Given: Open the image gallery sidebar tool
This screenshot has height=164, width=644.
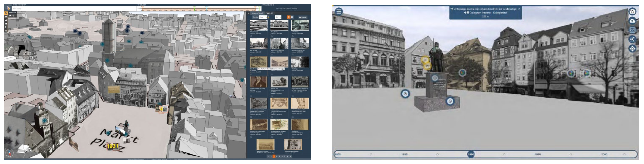Looking at the screenshot, I should pos(6,17).
